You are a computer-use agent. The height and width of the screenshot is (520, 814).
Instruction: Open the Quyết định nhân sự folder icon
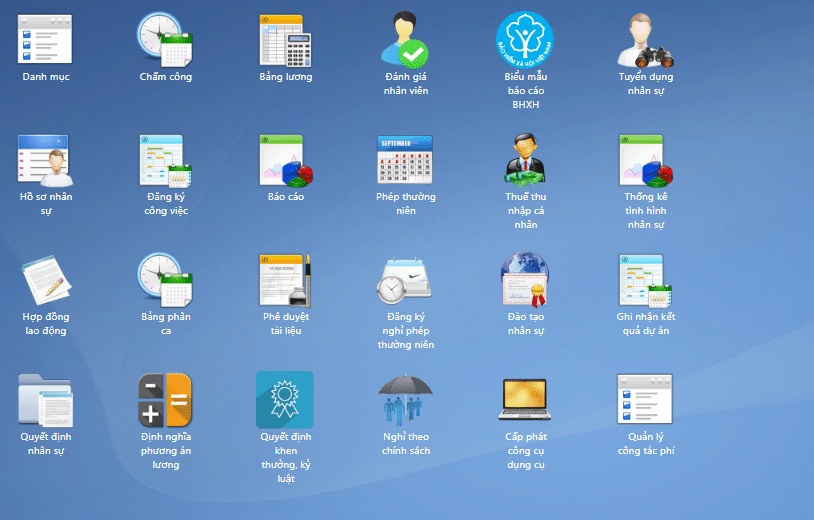coord(45,400)
